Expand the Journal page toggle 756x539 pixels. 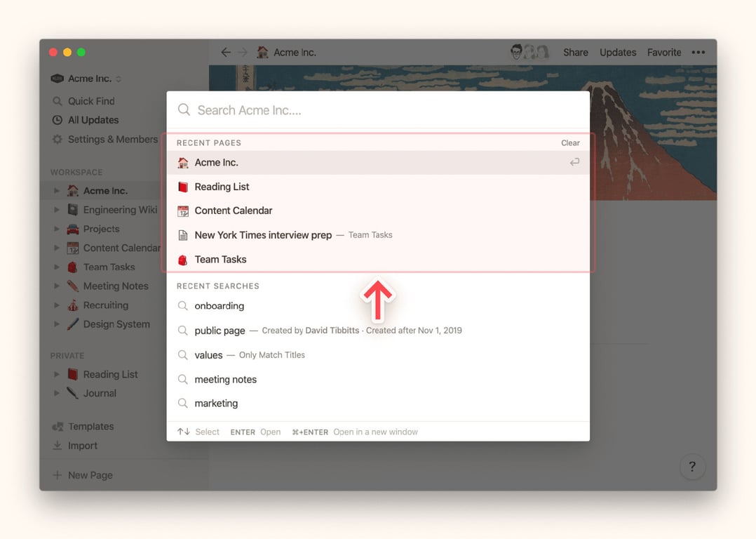pos(57,394)
